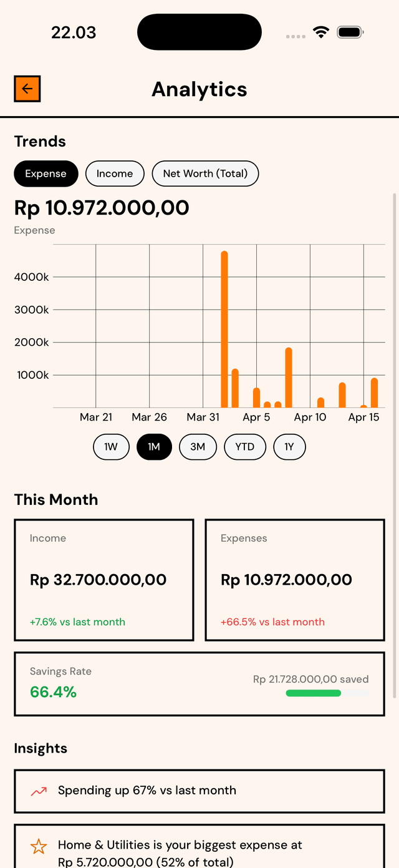Tap the Spending up 67% insight

199,791
